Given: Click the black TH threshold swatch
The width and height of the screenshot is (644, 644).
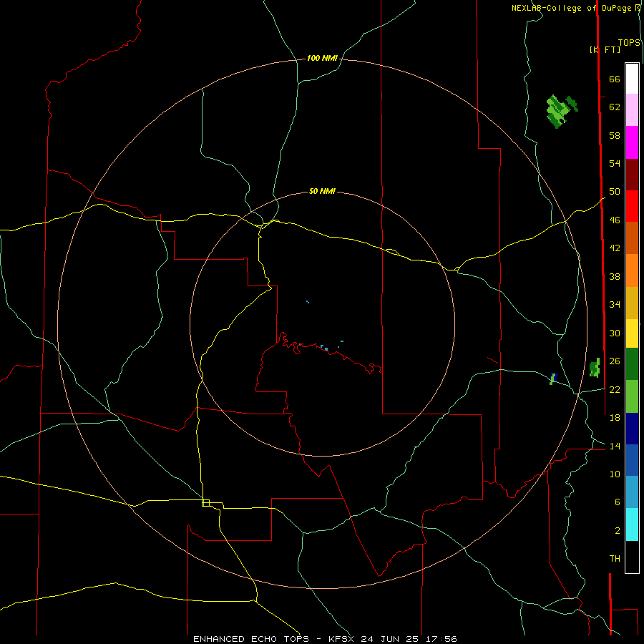Looking at the screenshot, I should pos(632,557).
